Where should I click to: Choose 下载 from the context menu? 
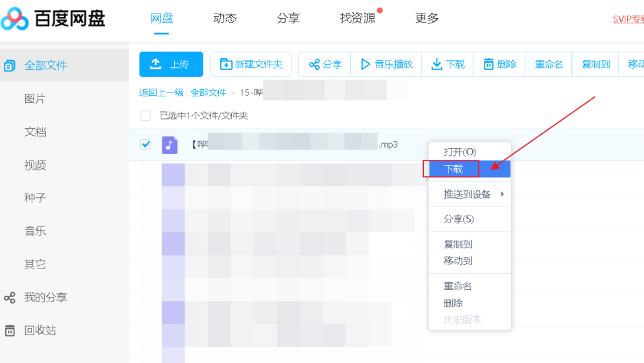coord(454,169)
